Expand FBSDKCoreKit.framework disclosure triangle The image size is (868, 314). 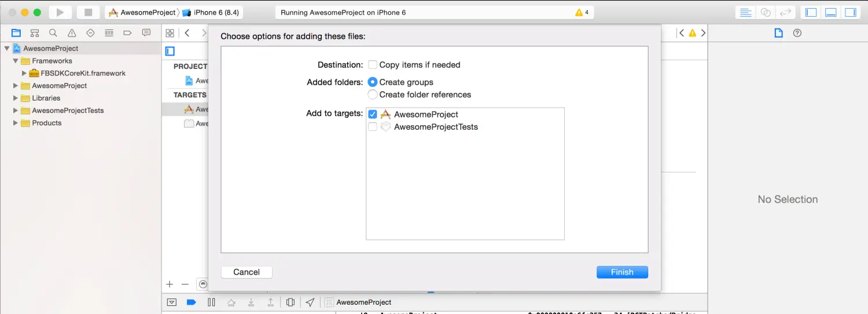click(x=24, y=74)
